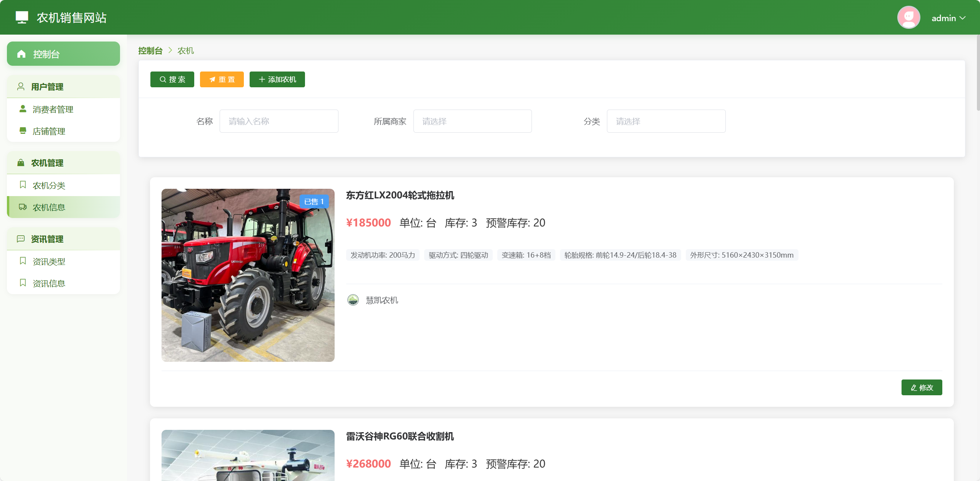Open the 所属商家 select dropdown

point(472,121)
